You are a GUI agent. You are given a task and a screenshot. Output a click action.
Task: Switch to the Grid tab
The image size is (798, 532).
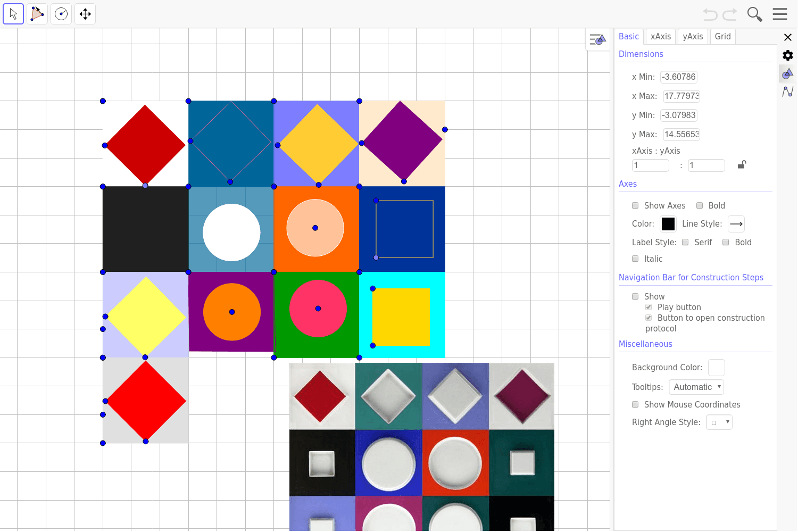[x=722, y=36]
